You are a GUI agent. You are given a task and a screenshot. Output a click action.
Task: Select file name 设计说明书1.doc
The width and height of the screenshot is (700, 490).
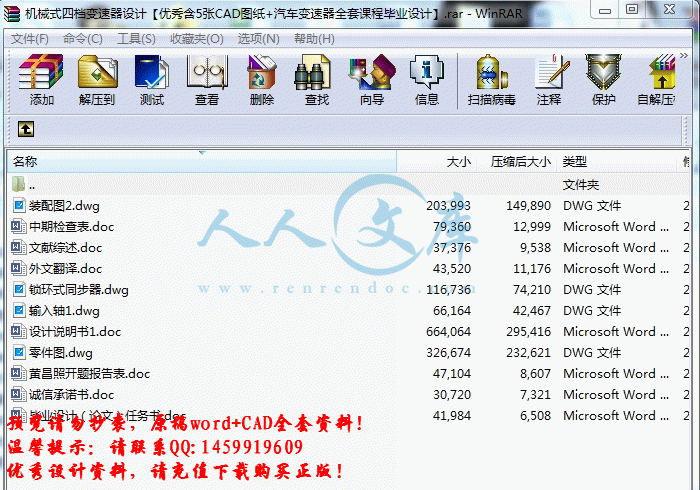click(x=75, y=332)
